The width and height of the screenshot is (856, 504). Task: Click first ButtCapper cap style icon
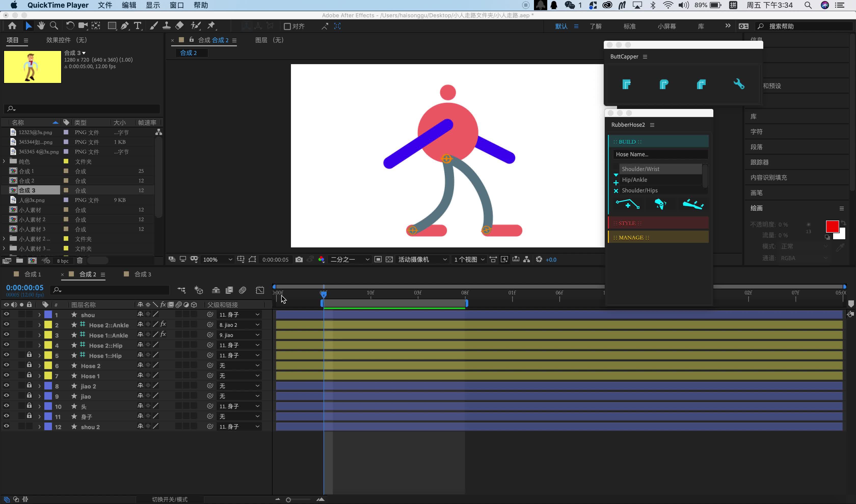click(x=626, y=84)
